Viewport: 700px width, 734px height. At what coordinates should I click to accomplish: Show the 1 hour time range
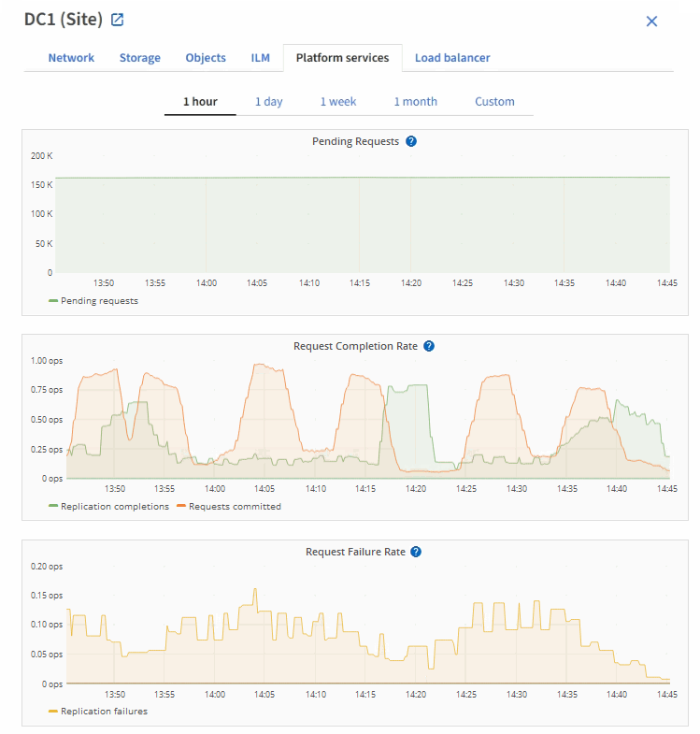tap(200, 102)
